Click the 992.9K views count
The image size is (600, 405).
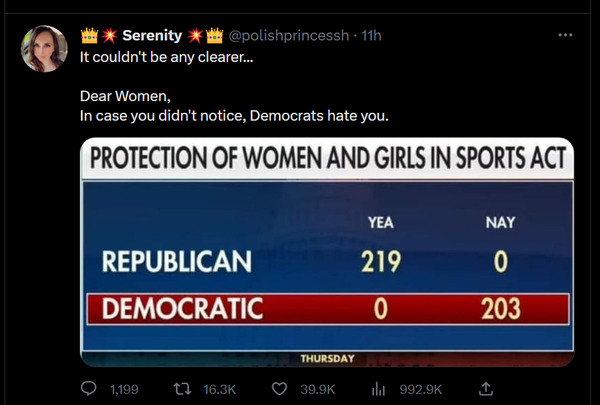(x=420, y=388)
